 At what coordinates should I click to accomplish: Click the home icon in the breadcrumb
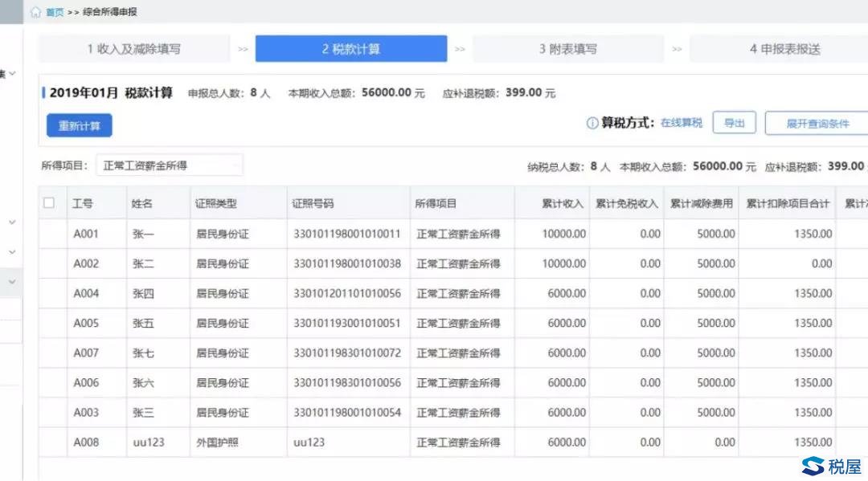[35, 12]
